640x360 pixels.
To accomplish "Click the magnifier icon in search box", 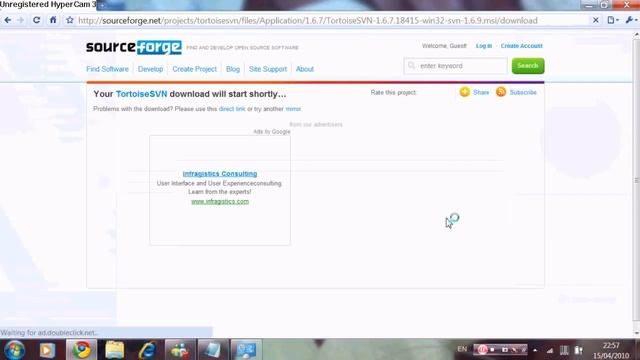I will coord(411,65).
